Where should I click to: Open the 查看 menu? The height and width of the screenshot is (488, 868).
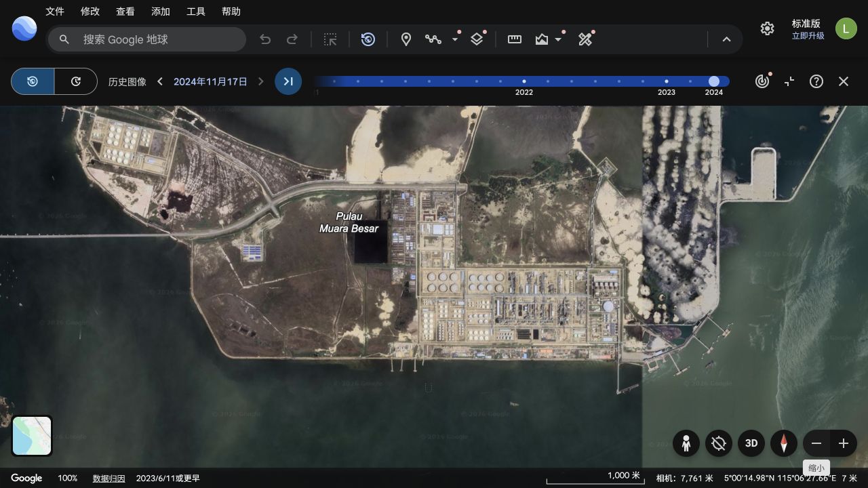[x=125, y=12]
